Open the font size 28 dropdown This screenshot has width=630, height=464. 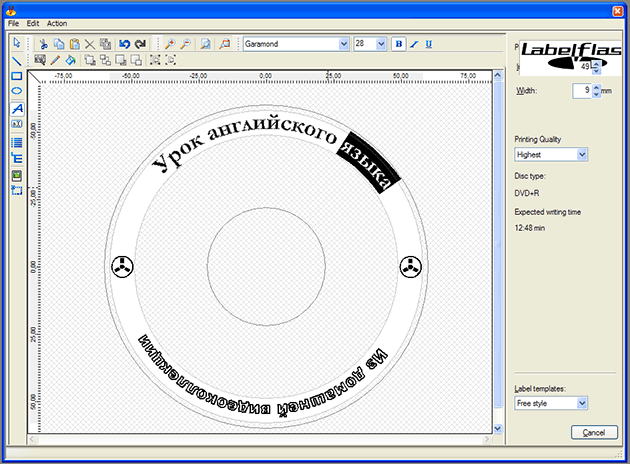point(383,44)
